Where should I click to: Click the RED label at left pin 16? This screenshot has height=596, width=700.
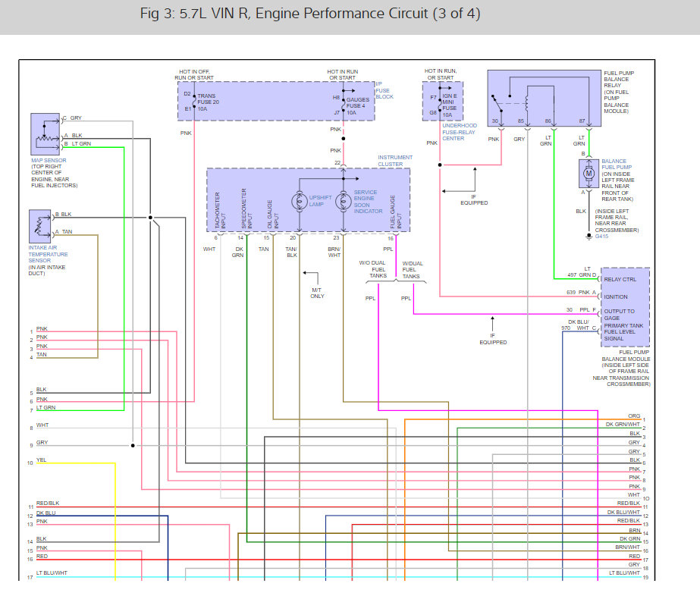pos(42,557)
